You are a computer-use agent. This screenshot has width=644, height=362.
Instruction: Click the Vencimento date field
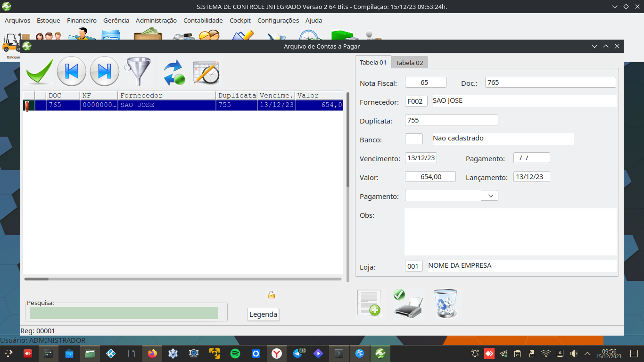[421, 158]
